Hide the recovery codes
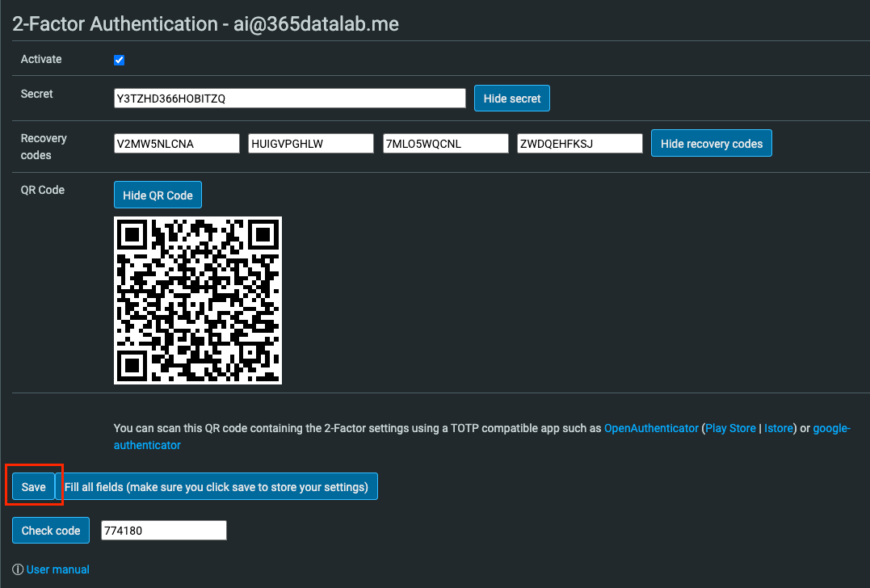This screenshot has width=870, height=588. [712, 144]
